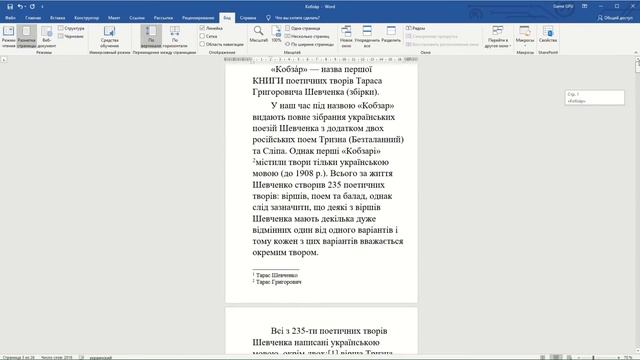The width and height of the screenshot is (640, 360).
Task: Click footnote text 'Тарас Шевченко'
Action: [277, 276]
